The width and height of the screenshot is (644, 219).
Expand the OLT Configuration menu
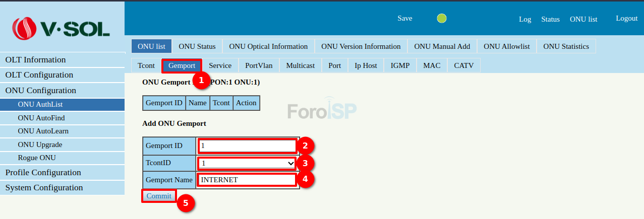pos(39,75)
